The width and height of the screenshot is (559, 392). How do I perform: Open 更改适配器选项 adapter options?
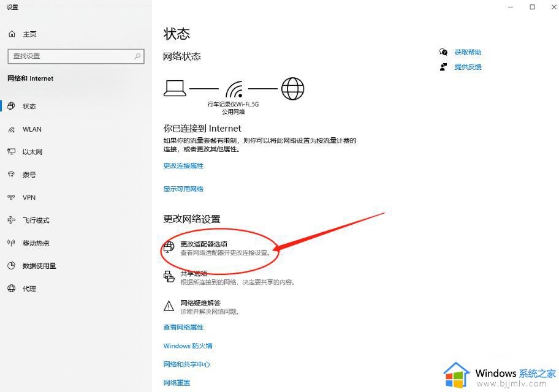tap(203, 244)
